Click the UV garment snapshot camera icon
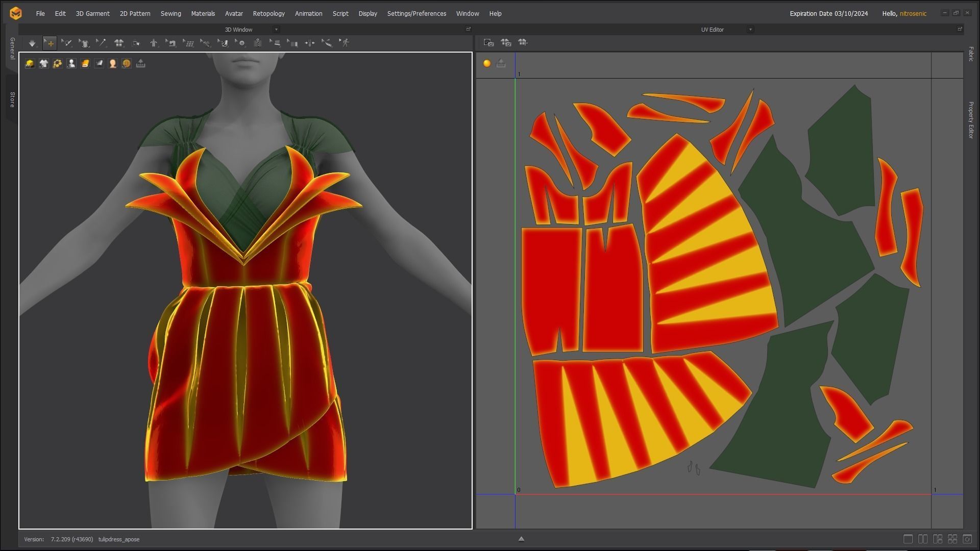Screen dimensions: 980x551 point(506,43)
